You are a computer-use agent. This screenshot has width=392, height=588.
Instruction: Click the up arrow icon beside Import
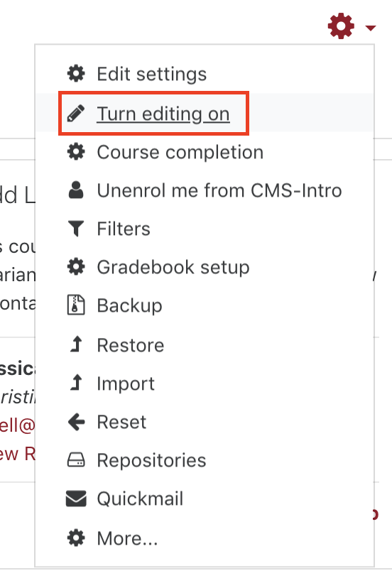pos(77,383)
